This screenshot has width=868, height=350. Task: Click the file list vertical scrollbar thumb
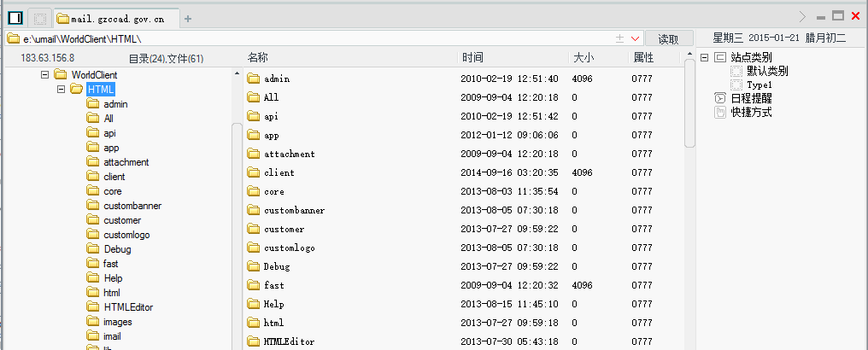click(689, 102)
